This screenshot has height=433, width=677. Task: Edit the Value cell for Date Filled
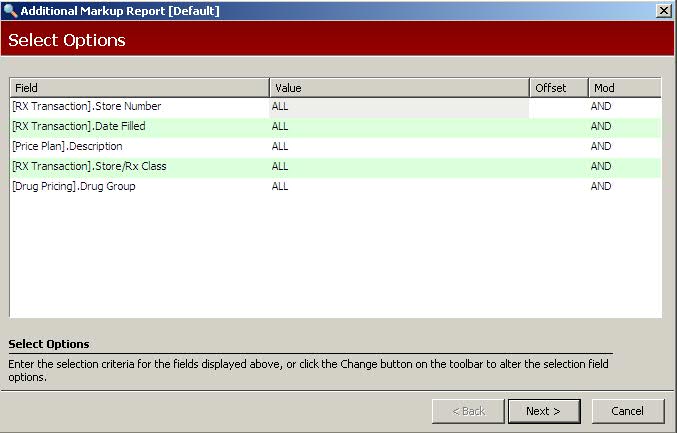point(399,126)
